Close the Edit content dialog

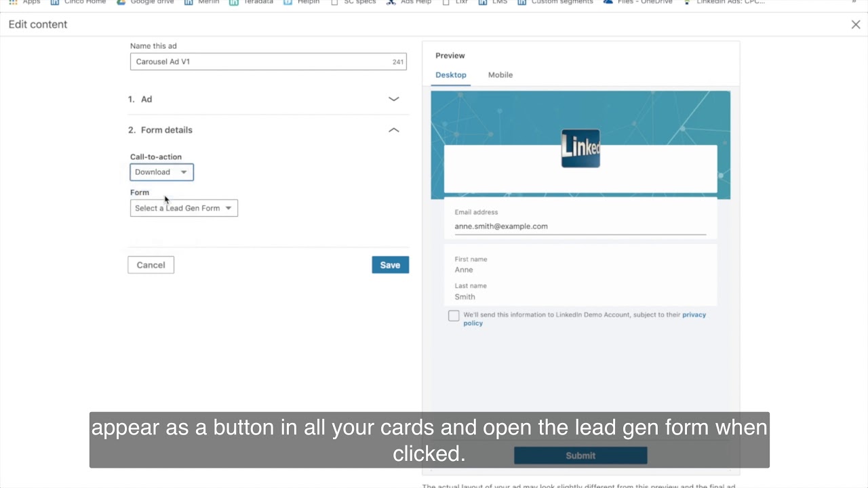[855, 24]
